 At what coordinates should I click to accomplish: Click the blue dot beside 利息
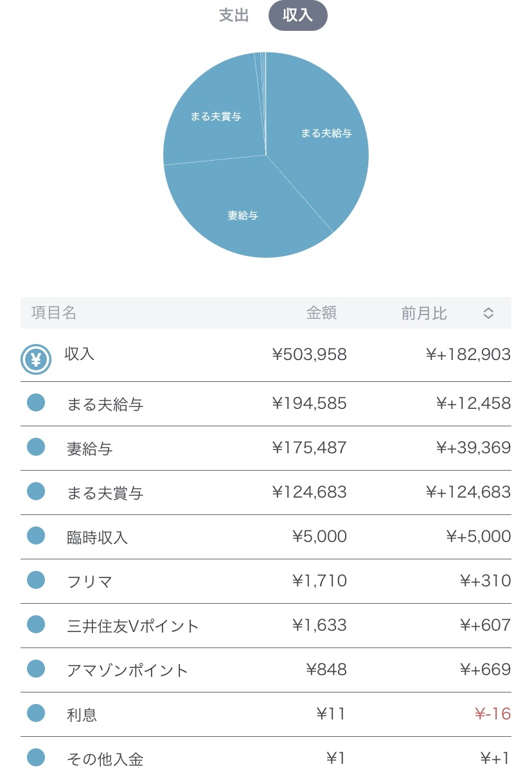coord(36,714)
